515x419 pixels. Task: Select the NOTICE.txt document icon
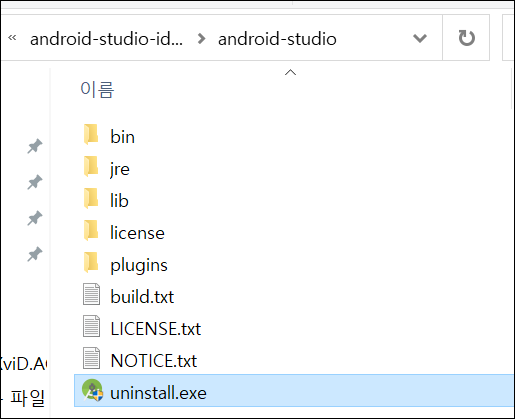[91, 358]
